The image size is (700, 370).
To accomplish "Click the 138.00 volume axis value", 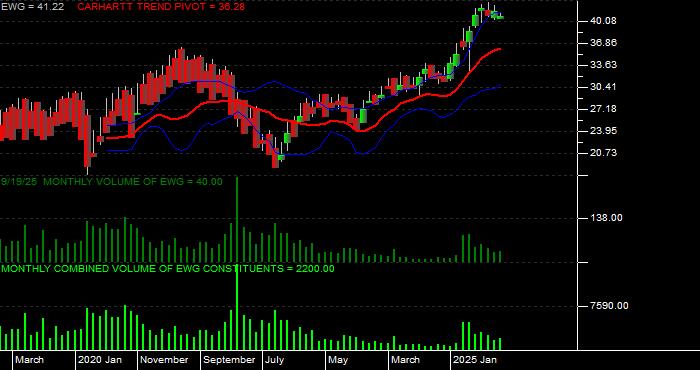I will coord(606,218).
